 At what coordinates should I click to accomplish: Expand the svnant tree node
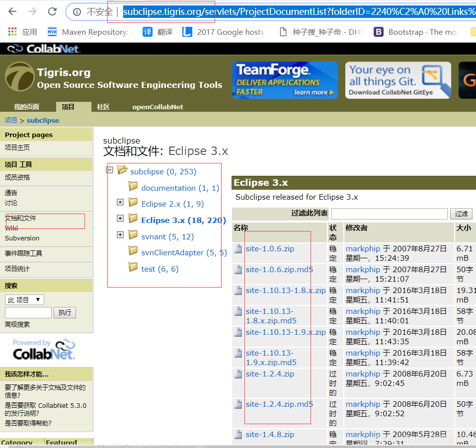click(120, 234)
